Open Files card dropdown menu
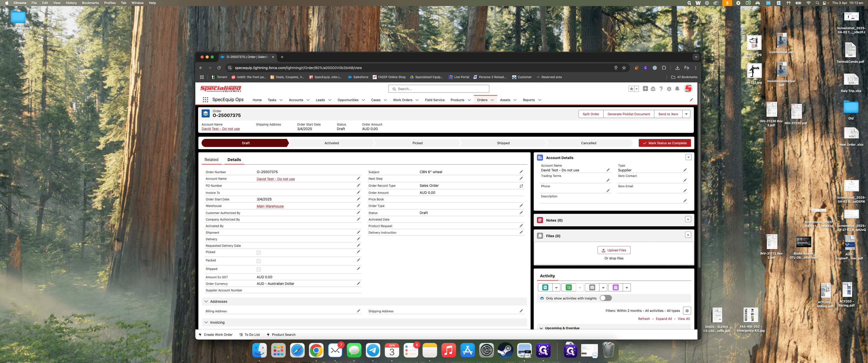Screen dimensions: 868x363 (688, 235)
